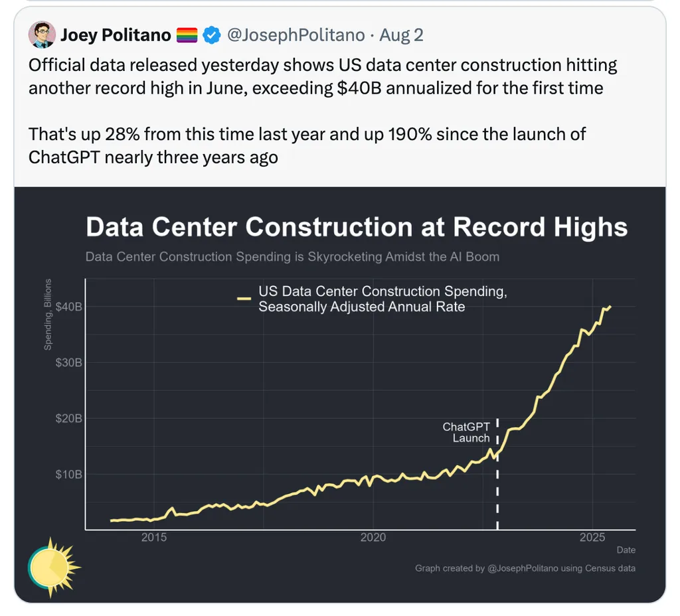This screenshot has height=616, width=680.
Task: Click the blue verified checkmark badge
Action: point(211,35)
